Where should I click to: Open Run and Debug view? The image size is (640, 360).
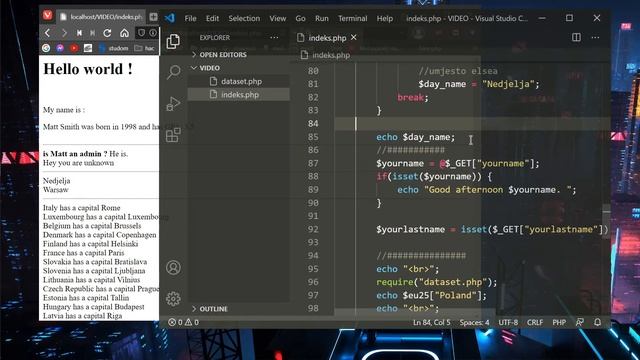coord(173,103)
